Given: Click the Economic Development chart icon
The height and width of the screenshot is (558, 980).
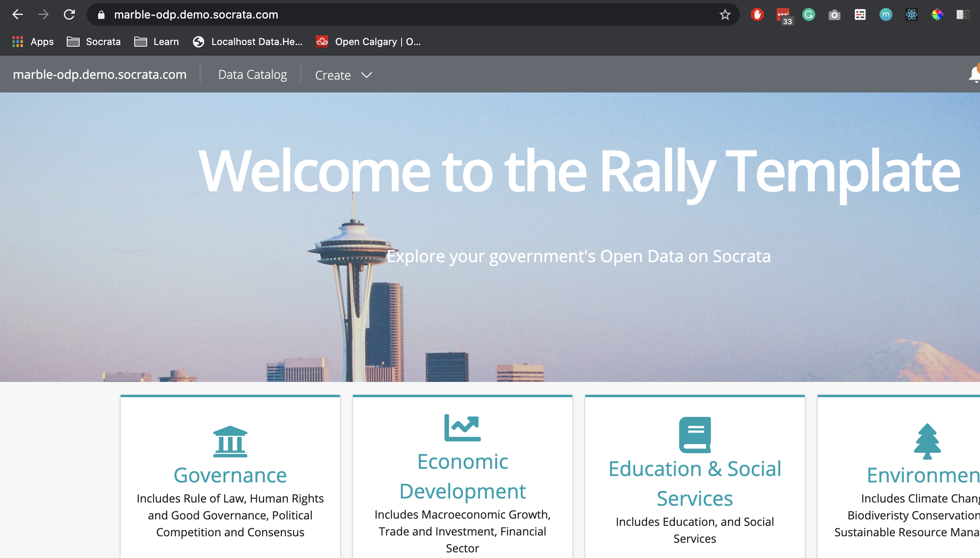Looking at the screenshot, I should coord(462,428).
